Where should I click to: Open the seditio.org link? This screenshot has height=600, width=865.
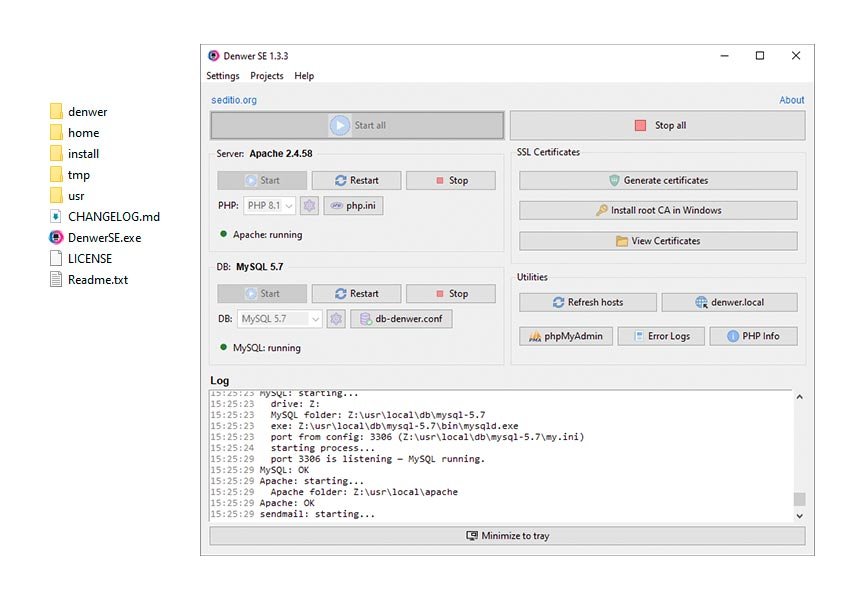click(234, 100)
